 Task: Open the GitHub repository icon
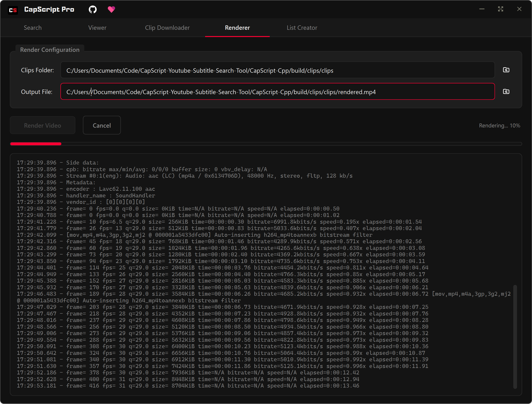[x=93, y=9]
